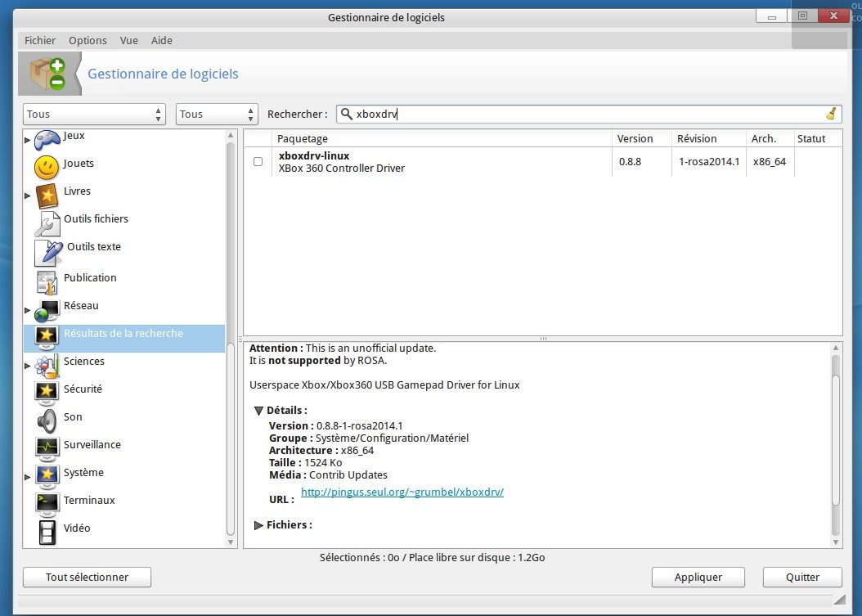Click the magnifier icon in search box
The width and height of the screenshot is (862, 616).
click(346, 114)
